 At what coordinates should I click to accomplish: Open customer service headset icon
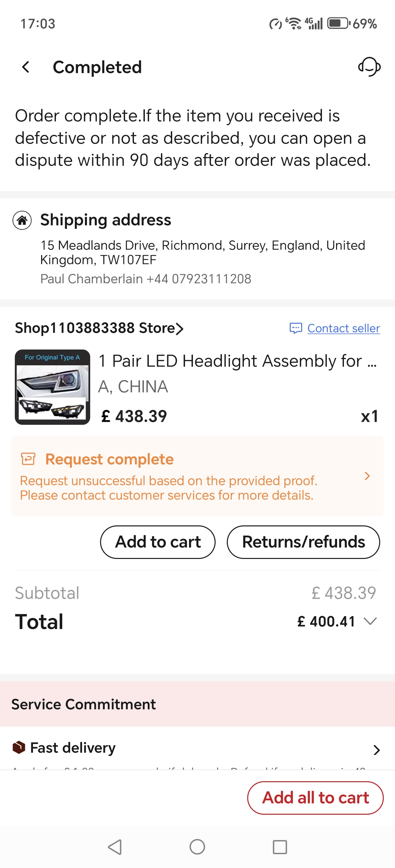coord(369,67)
